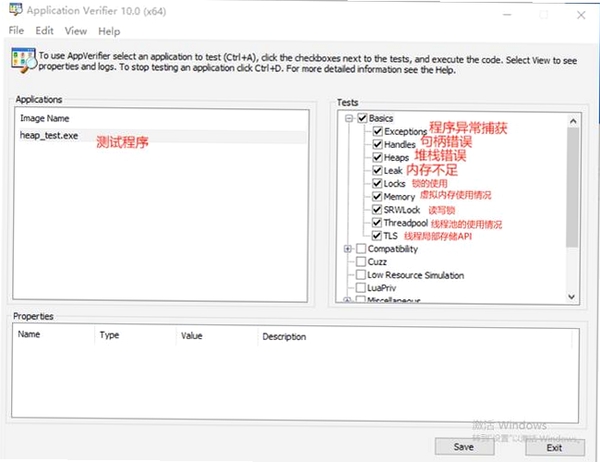Uncheck the SRWLock test checkbox
600x462 pixels.
point(377,209)
